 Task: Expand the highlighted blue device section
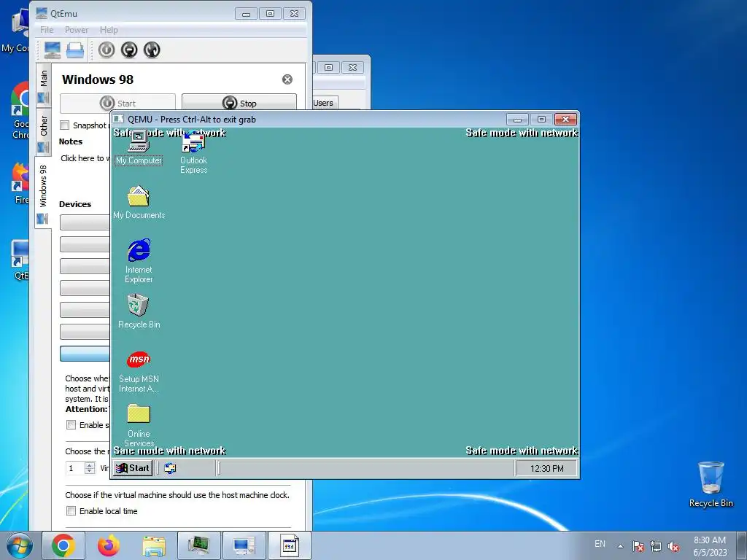85,354
